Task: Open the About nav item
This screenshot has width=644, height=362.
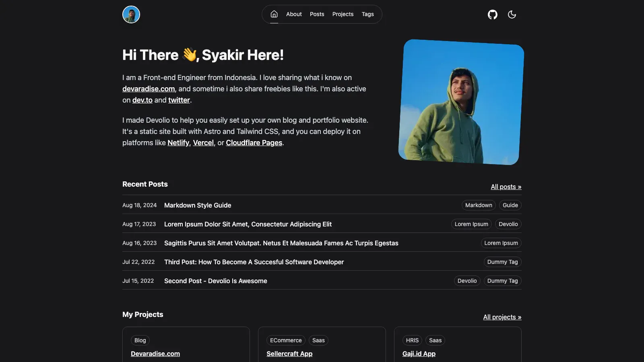Action: point(294,14)
